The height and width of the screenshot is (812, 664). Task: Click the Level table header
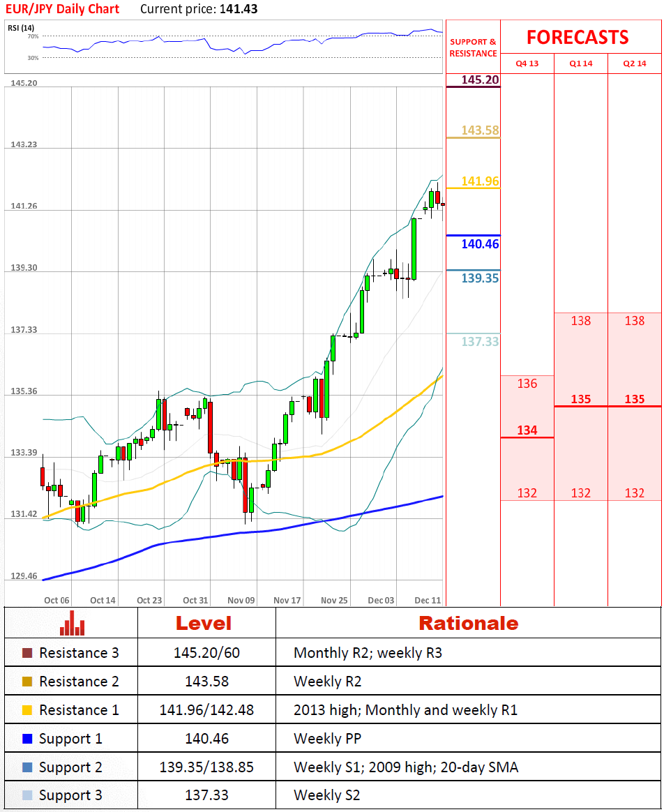click(x=204, y=623)
